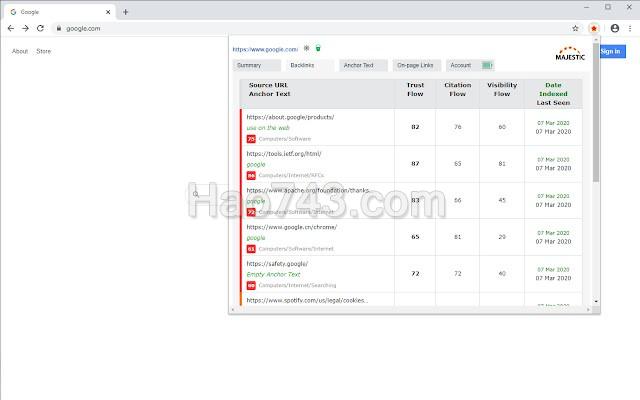Image resolution: width=640 pixels, height=400 pixels.
Task: Click the Majestic logo in the popup
Action: point(570,53)
